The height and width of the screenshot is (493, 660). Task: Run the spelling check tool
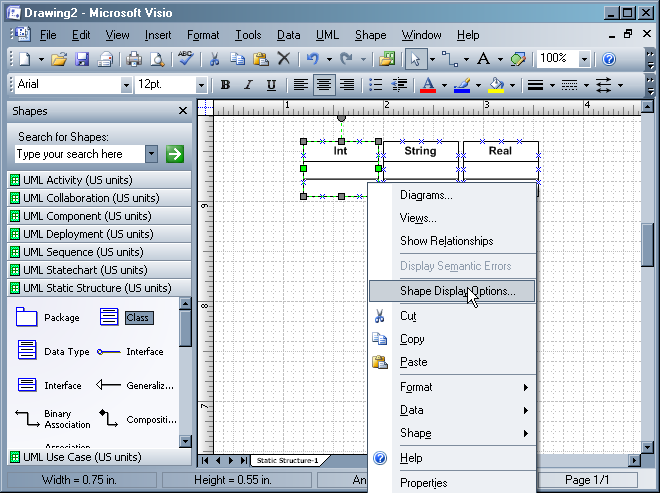pos(185,60)
